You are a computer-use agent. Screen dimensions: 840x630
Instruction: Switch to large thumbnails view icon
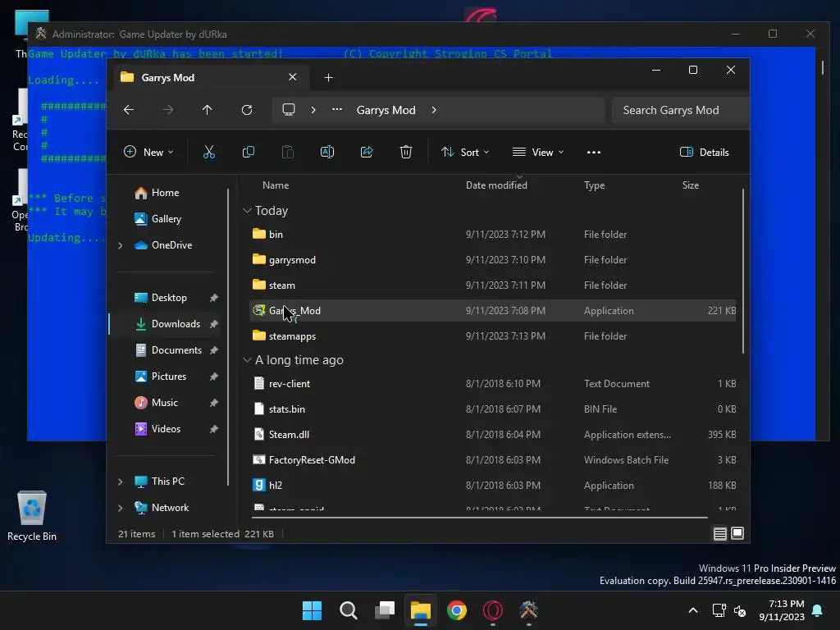[x=737, y=533]
